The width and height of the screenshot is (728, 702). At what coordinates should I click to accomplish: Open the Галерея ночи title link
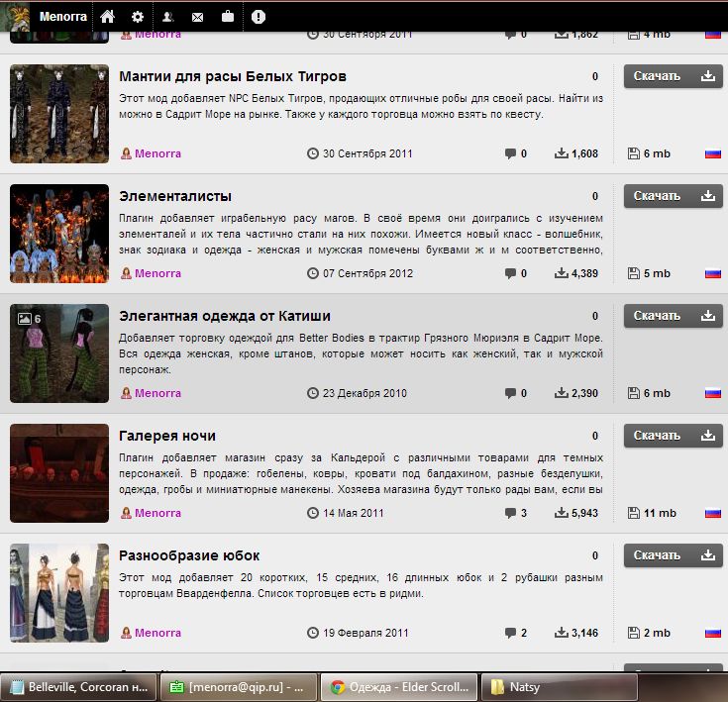[167, 436]
